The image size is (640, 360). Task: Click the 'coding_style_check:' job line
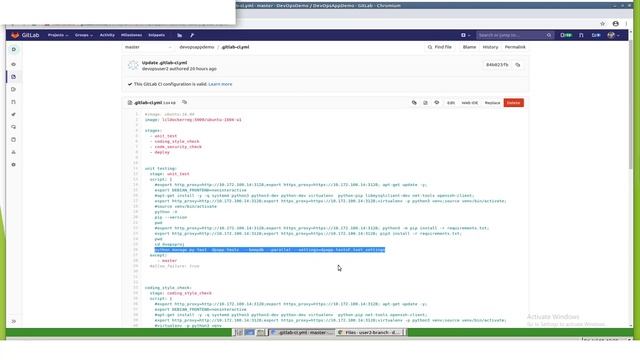point(168,288)
